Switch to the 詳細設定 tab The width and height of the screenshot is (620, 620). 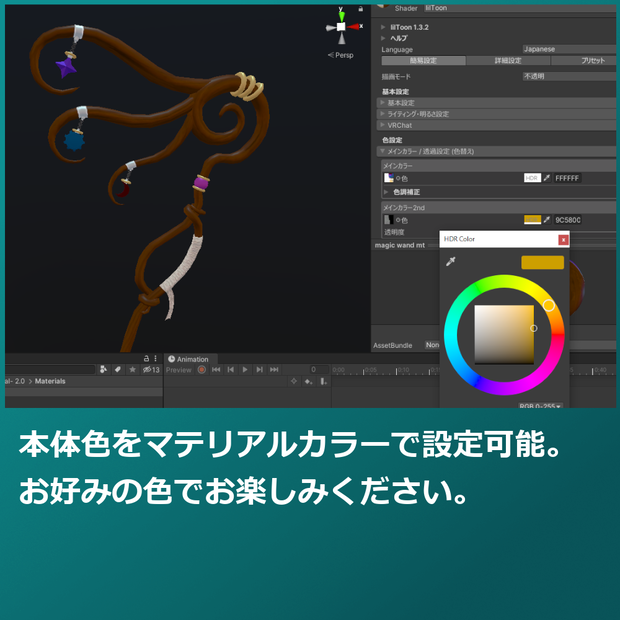508,60
